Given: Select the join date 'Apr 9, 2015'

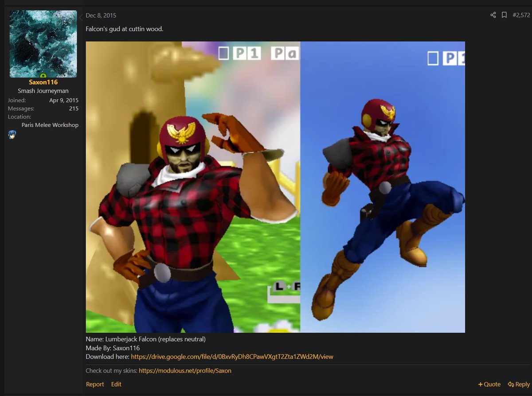Looking at the screenshot, I should click(64, 101).
